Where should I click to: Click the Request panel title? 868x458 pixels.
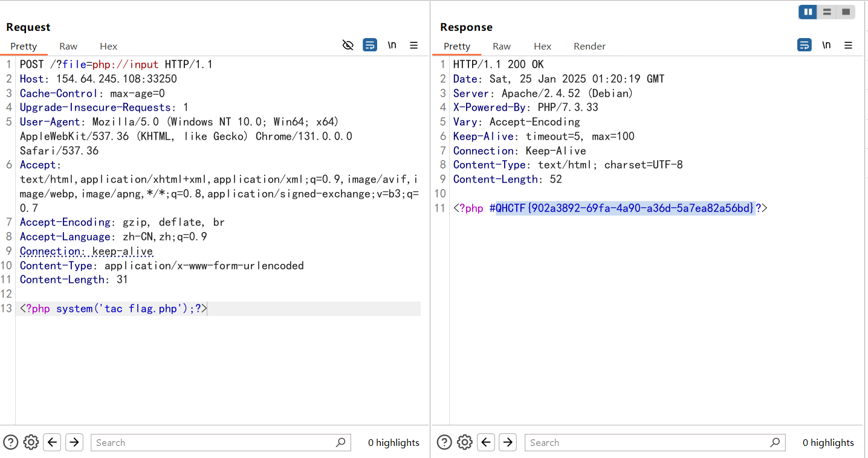[x=28, y=27]
